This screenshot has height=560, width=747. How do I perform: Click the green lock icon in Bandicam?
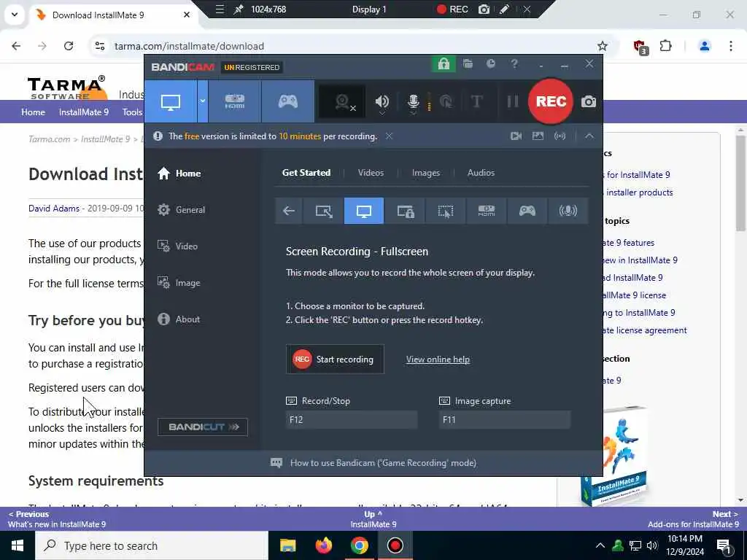tap(444, 64)
